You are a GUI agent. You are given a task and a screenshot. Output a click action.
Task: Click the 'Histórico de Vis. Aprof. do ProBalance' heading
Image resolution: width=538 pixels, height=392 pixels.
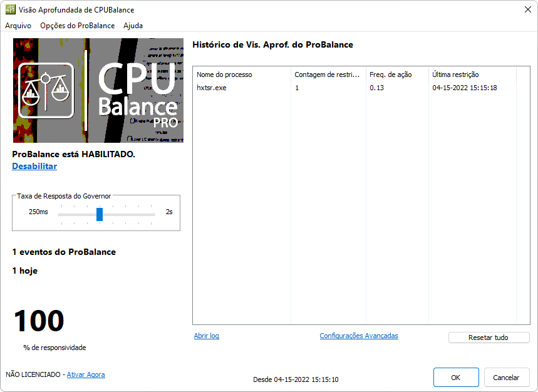tap(273, 45)
